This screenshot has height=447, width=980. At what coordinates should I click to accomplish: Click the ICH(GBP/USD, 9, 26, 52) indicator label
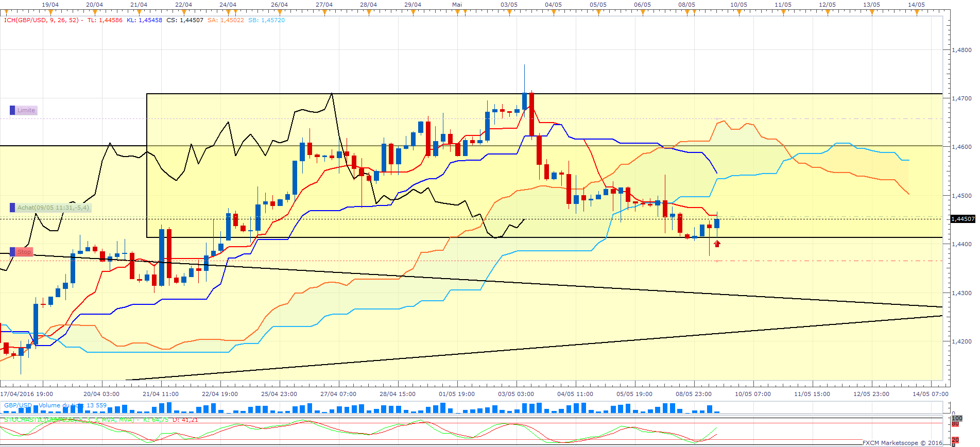[x=41, y=20]
